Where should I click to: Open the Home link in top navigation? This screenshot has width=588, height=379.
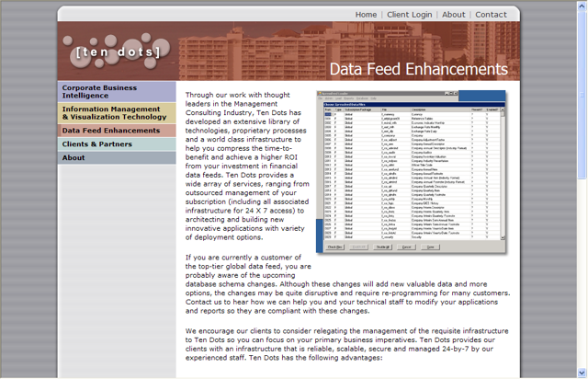tap(366, 15)
